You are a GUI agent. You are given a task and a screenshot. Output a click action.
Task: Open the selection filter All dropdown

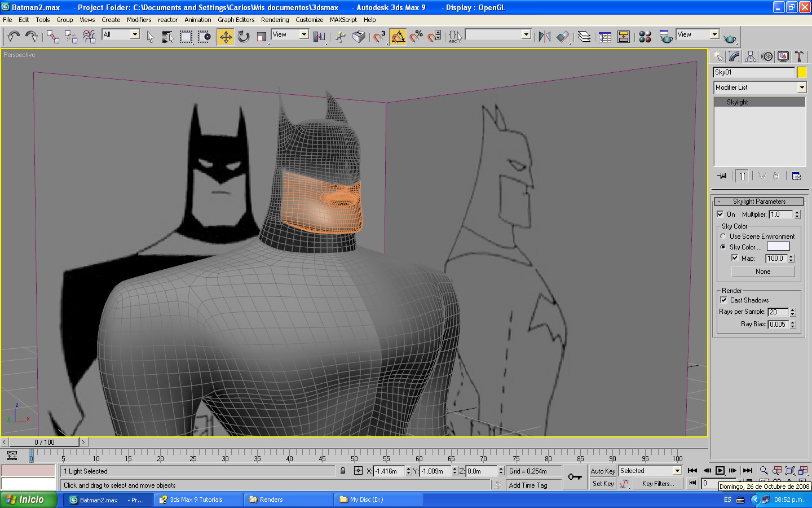[x=135, y=34]
